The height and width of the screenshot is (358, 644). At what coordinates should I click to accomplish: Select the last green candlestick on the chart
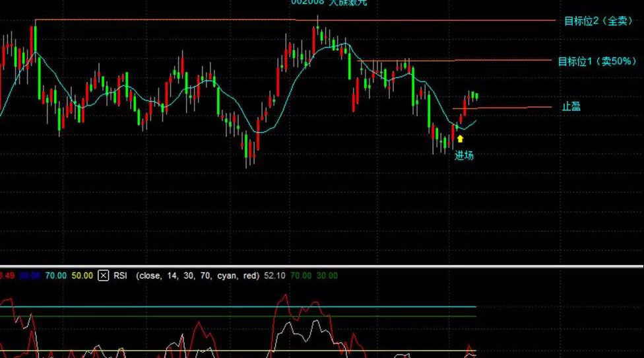(x=476, y=96)
